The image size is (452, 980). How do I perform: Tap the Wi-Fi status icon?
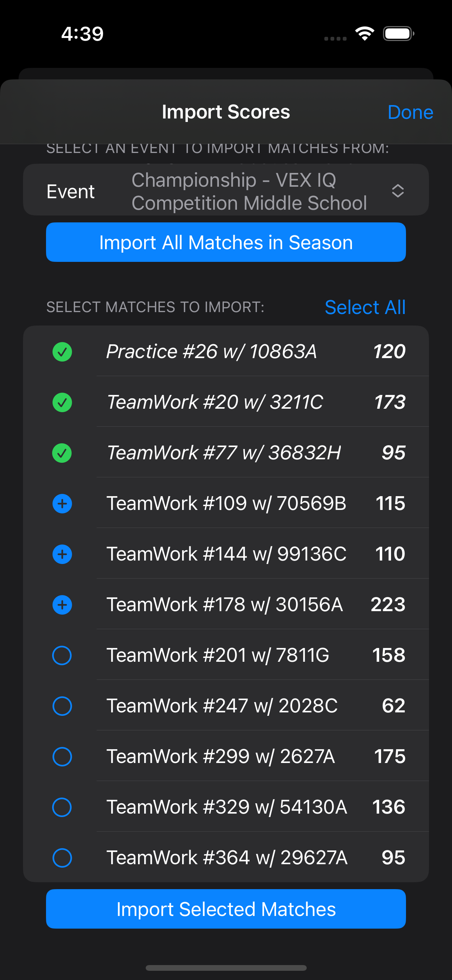point(365,34)
